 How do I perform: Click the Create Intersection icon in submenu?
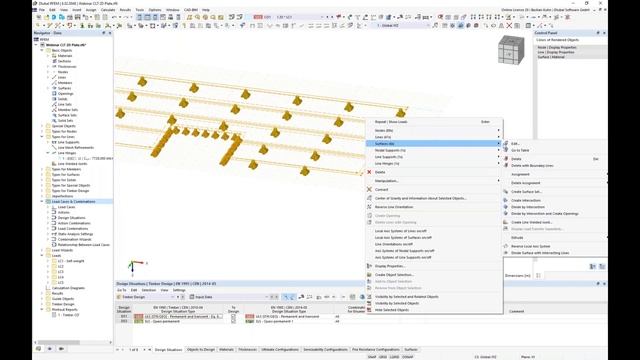(506, 200)
